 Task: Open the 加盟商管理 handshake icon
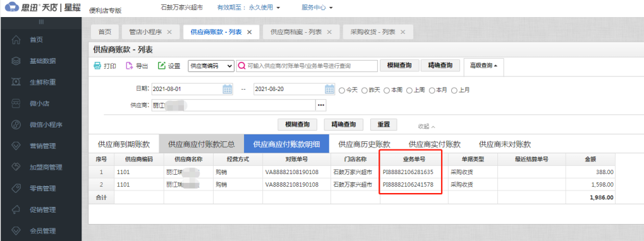16,167
